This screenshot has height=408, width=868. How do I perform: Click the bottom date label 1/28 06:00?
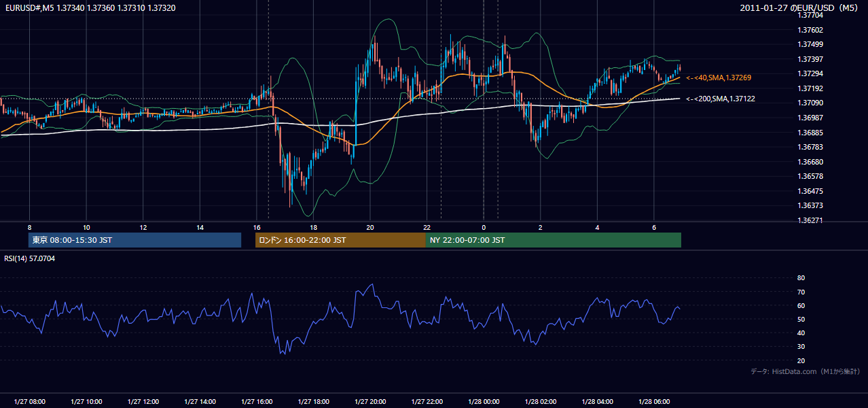click(x=654, y=402)
